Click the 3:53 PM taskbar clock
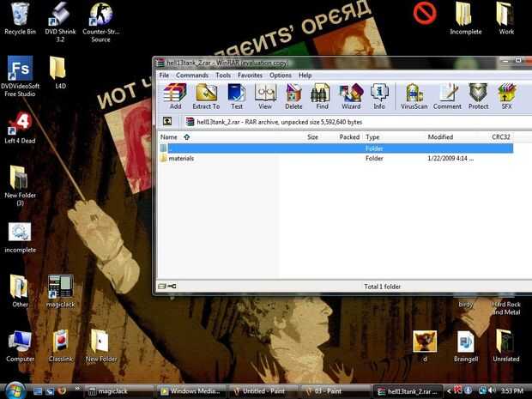 (511, 391)
